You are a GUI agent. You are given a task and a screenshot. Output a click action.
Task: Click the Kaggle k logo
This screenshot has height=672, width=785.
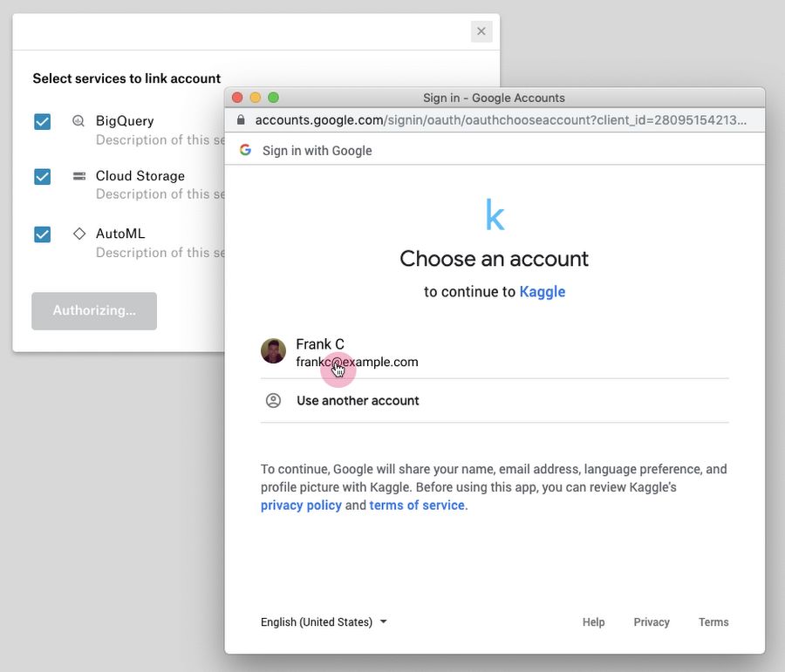(495, 214)
